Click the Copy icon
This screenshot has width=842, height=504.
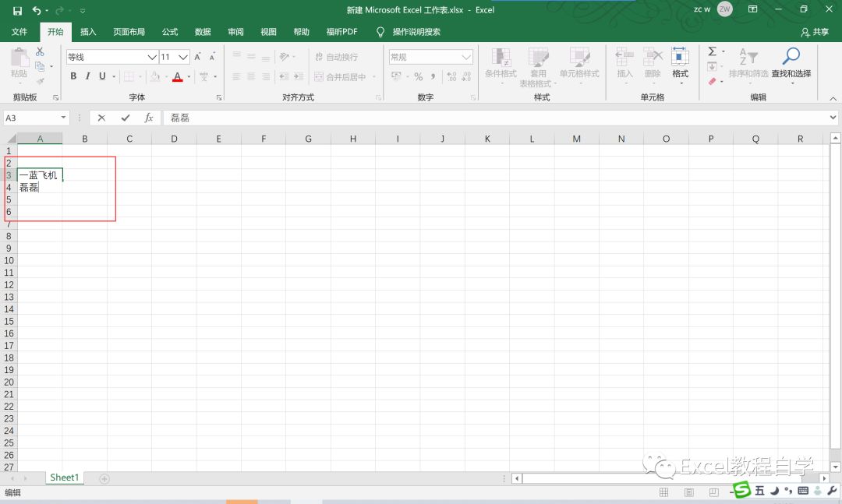click(40, 66)
